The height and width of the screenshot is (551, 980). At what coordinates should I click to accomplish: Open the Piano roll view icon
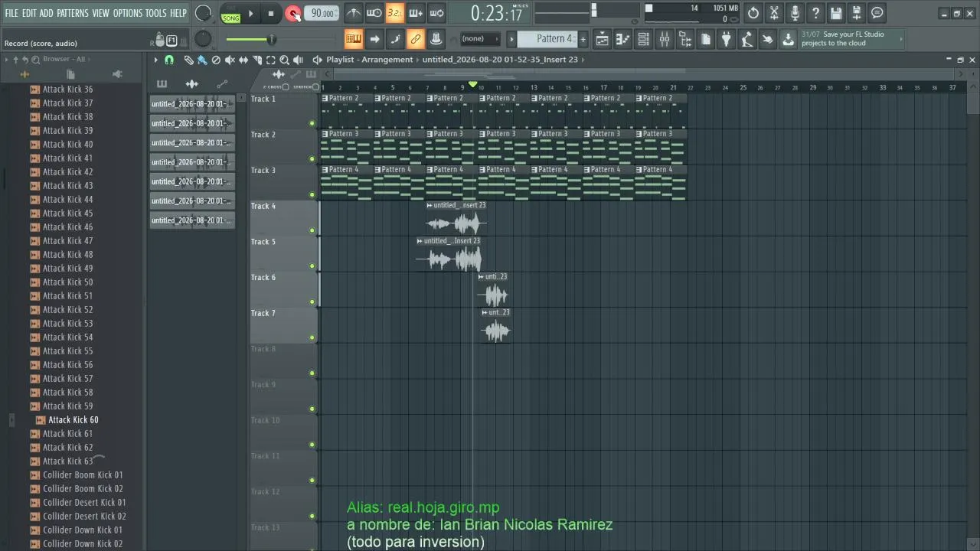[623, 39]
